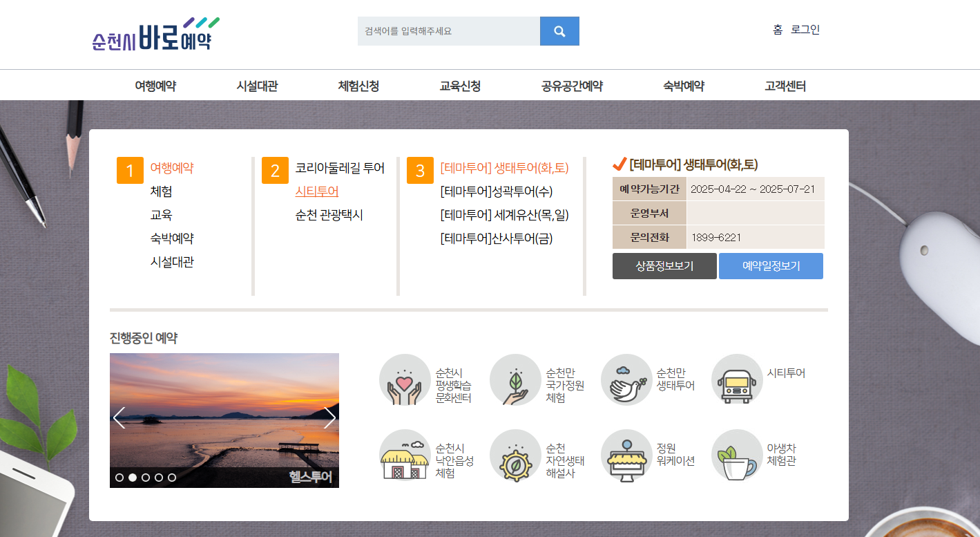Screen dimensions: 980x537
Task: Click the 순천만 생태투어 text label
Action: tap(675, 379)
